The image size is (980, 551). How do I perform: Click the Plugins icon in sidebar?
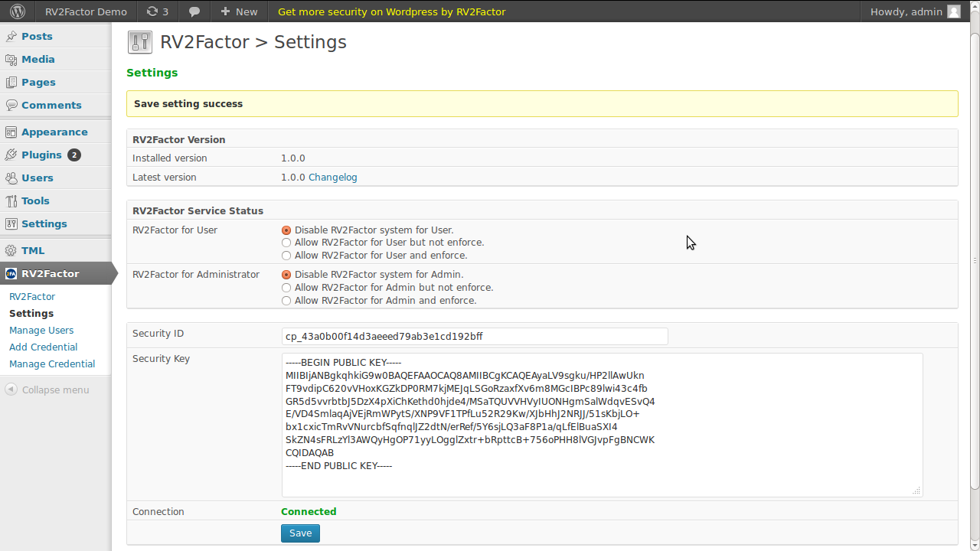click(x=11, y=155)
